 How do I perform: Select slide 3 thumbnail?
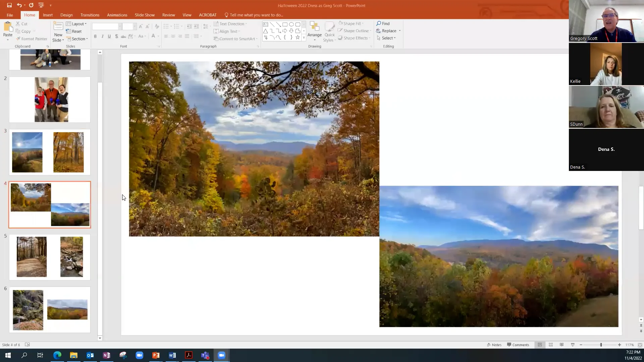(50, 152)
